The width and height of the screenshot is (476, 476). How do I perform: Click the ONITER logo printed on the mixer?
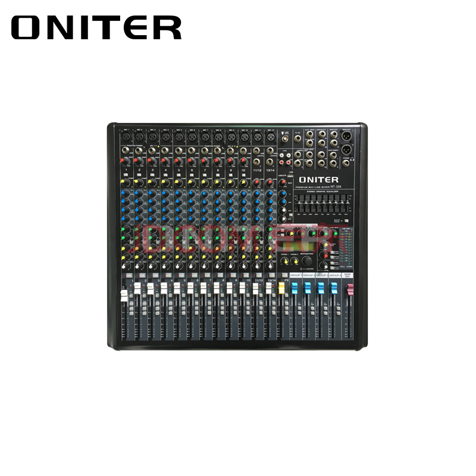pos(319,180)
